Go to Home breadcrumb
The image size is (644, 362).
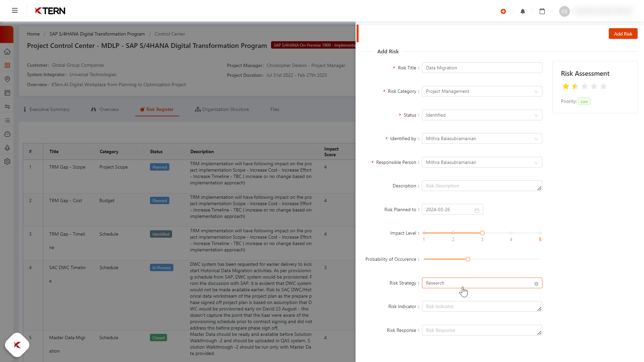click(33, 34)
